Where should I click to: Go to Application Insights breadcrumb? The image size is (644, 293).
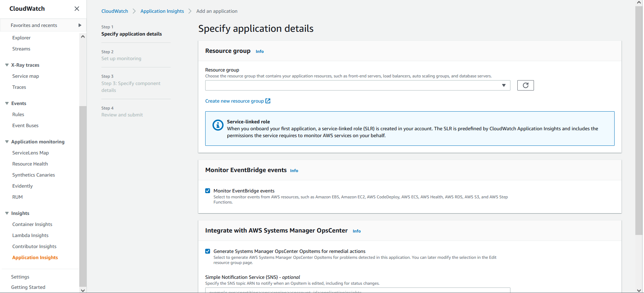[162, 11]
